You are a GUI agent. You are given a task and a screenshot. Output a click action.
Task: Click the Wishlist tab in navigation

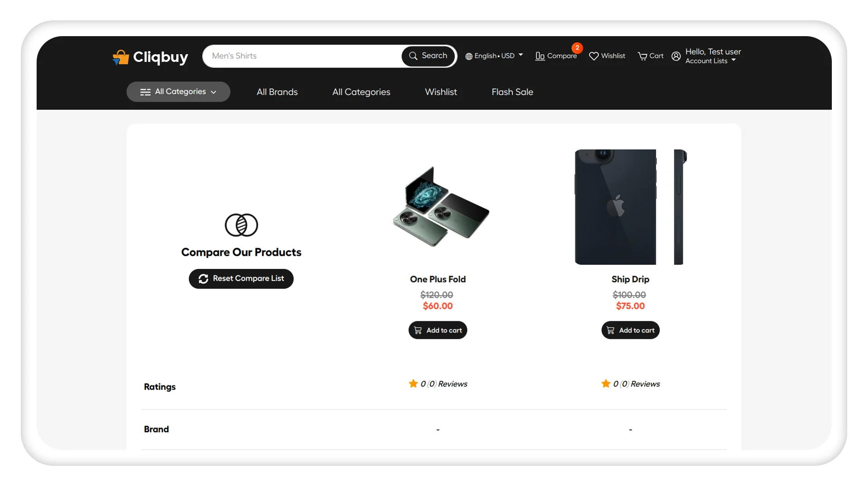pyautogui.click(x=441, y=92)
